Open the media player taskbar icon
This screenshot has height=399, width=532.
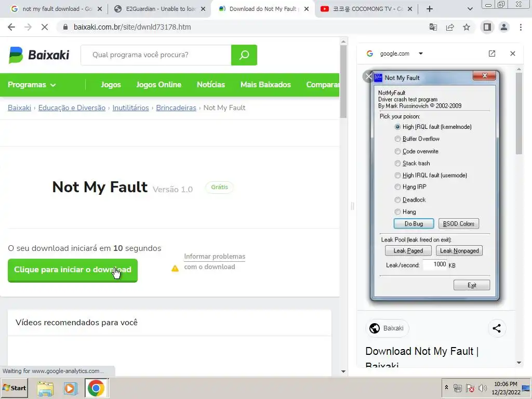pos(70,388)
